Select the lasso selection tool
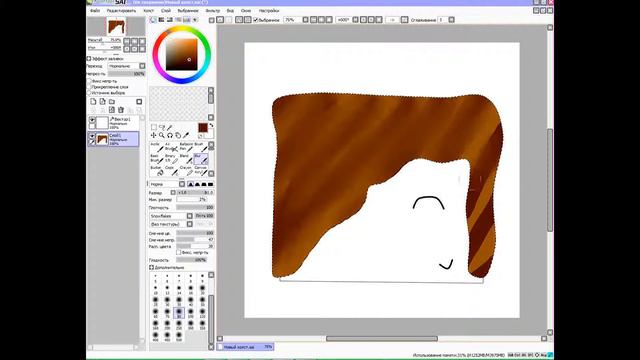This screenshot has height=360, width=640. (x=162, y=127)
